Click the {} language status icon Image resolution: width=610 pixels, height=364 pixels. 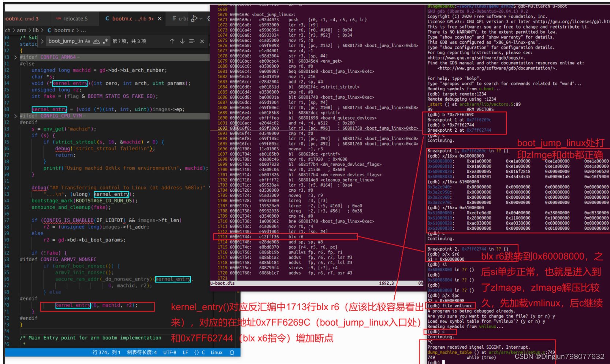pyautogui.click(x=197, y=352)
